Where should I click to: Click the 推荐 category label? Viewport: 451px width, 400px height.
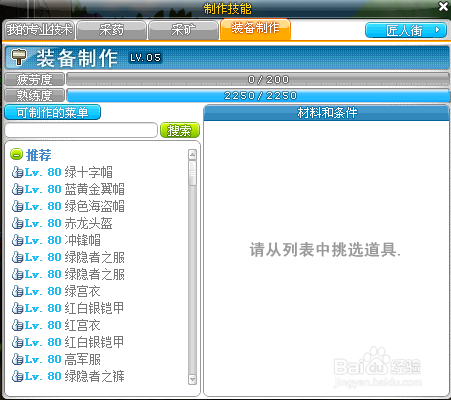click(39, 155)
